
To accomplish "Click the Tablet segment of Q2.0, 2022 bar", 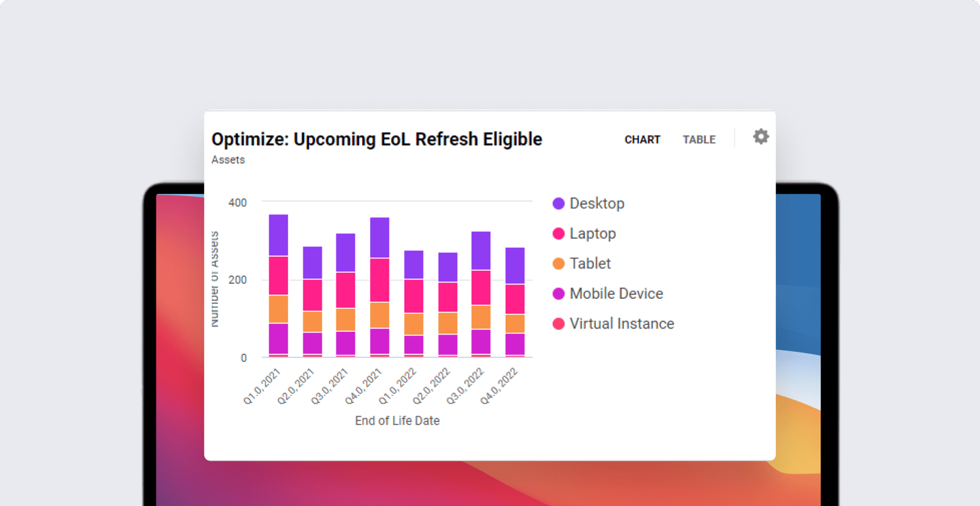I will [447, 323].
